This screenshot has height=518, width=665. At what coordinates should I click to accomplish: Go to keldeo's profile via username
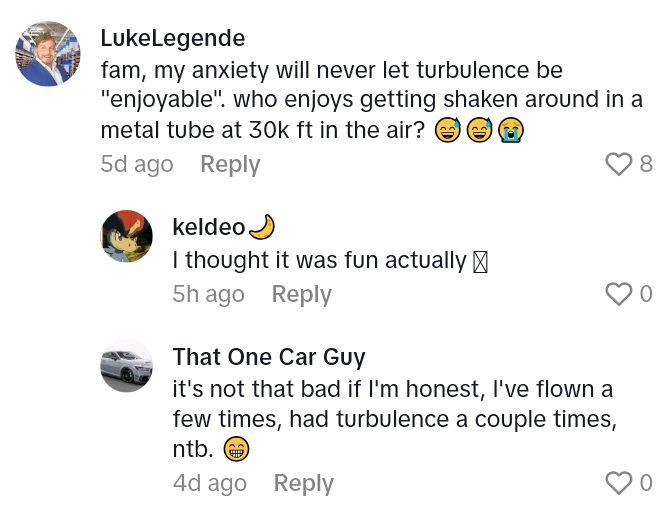point(208,228)
